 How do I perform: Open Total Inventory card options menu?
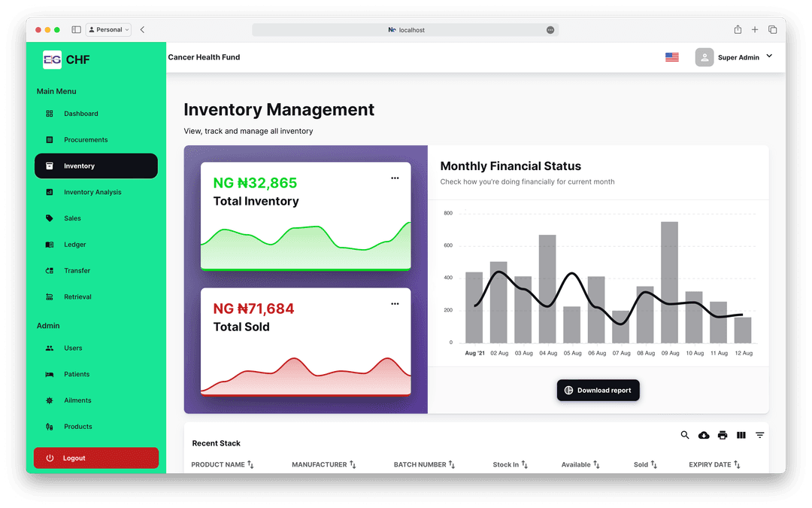tap(395, 178)
